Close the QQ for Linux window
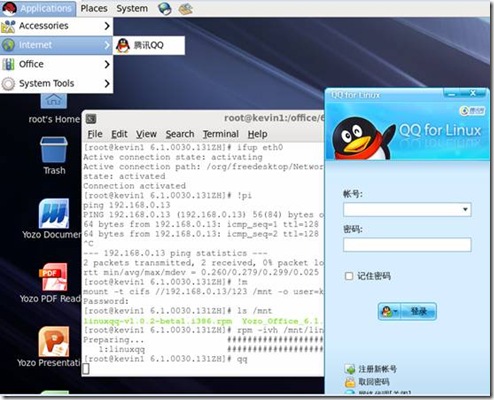The height and width of the screenshot is (400, 494). click(x=473, y=94)
